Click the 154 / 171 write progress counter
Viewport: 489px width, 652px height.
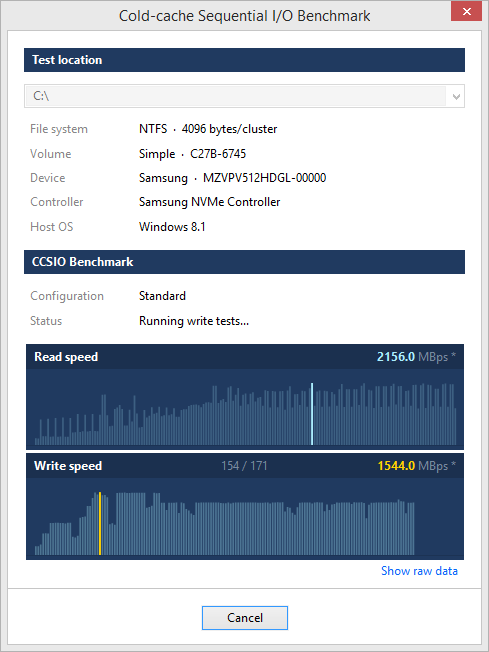[x=244, y=466]
